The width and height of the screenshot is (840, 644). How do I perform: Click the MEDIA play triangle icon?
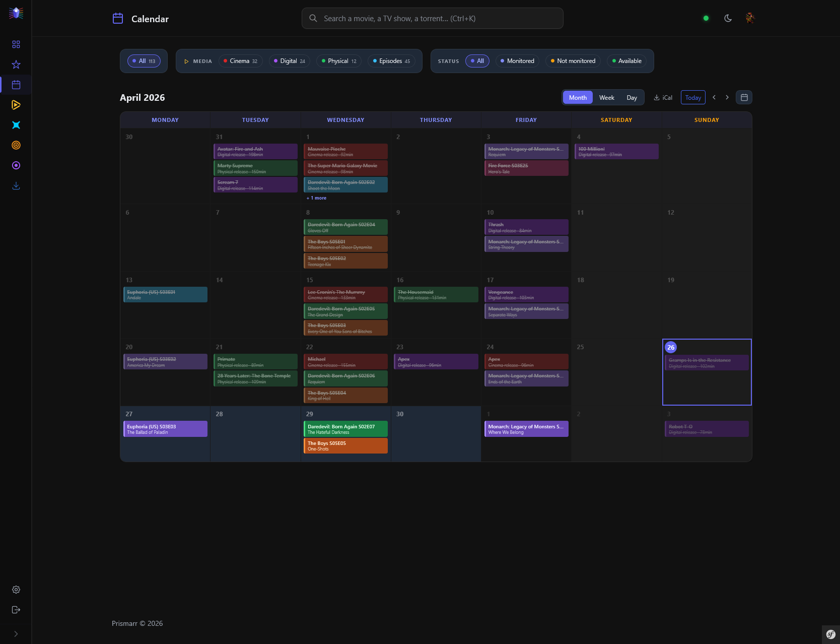pos(186,61)
